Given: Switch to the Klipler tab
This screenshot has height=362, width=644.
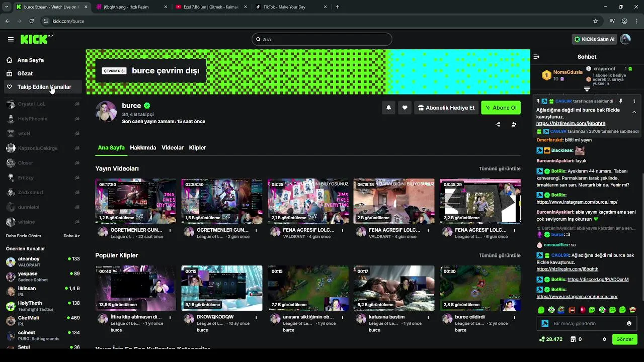Looking at the screenshot, I should click(x=198, y=148).
